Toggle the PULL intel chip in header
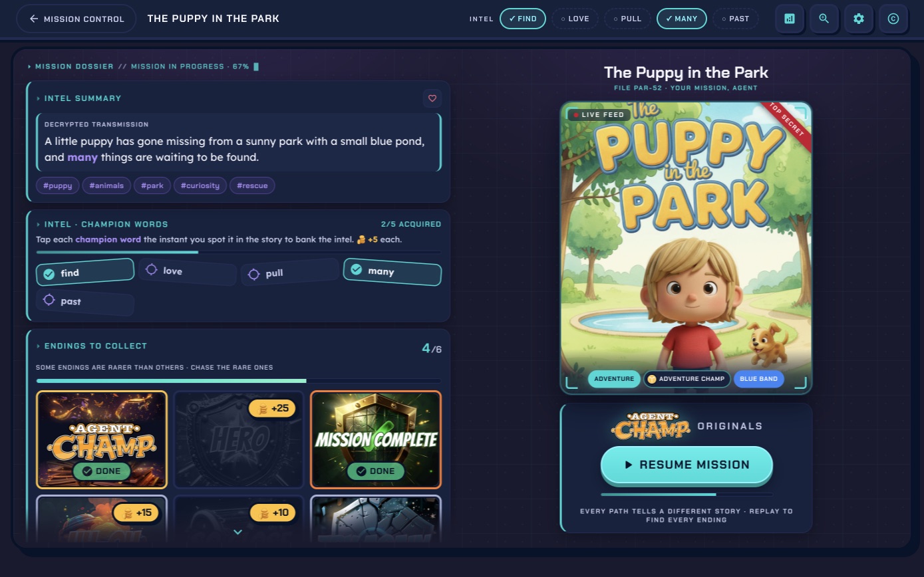The image size is (924, 577). click(x=627, y=19)
